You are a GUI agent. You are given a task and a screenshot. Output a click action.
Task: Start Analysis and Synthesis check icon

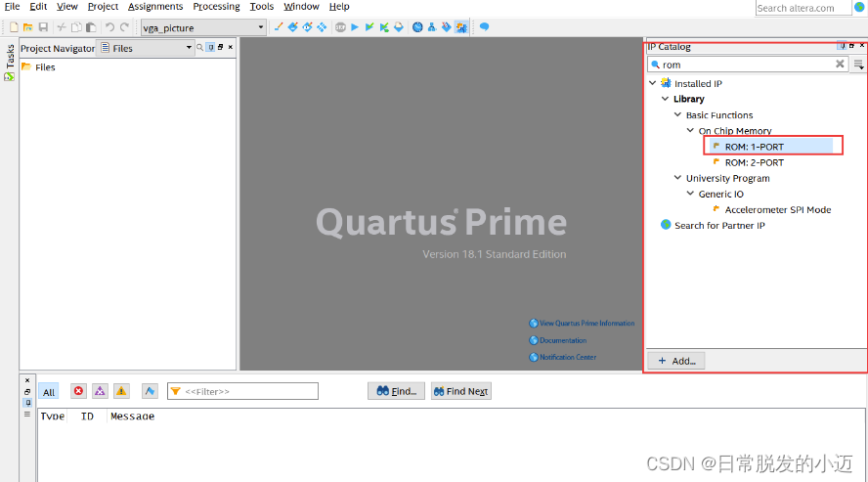click(x=369, y=26)
